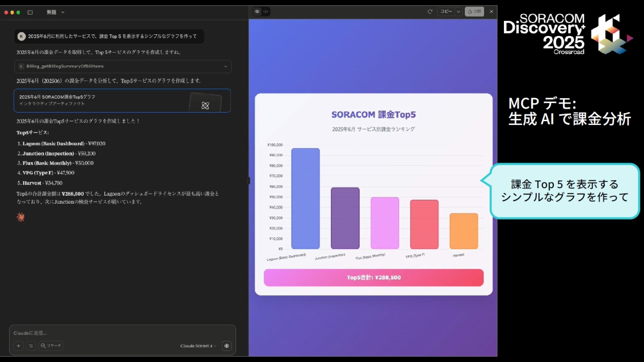Viewport: 644px width, 362px height.
Task: Click the refresh icon in the artifact toolbar
Action: [429, 11]
